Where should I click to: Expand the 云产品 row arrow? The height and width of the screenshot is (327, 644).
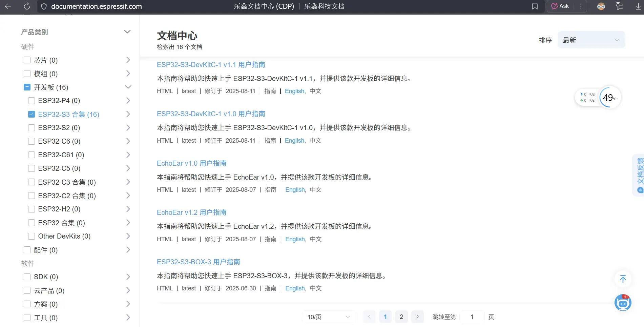128,290
